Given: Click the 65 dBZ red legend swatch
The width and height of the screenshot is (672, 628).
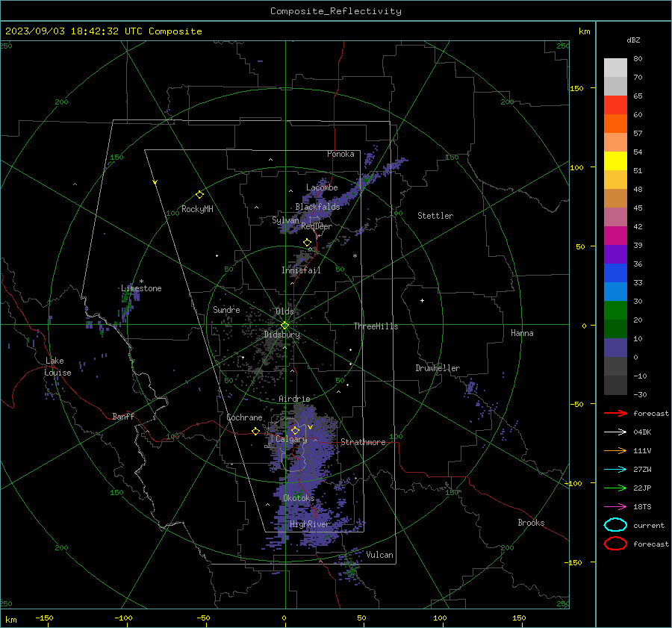Looking at the screenshot, I should (615, 105).
